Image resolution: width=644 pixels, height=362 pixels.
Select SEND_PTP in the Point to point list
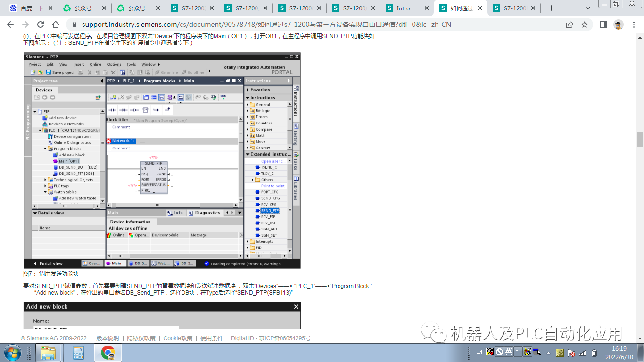point(270,211)
